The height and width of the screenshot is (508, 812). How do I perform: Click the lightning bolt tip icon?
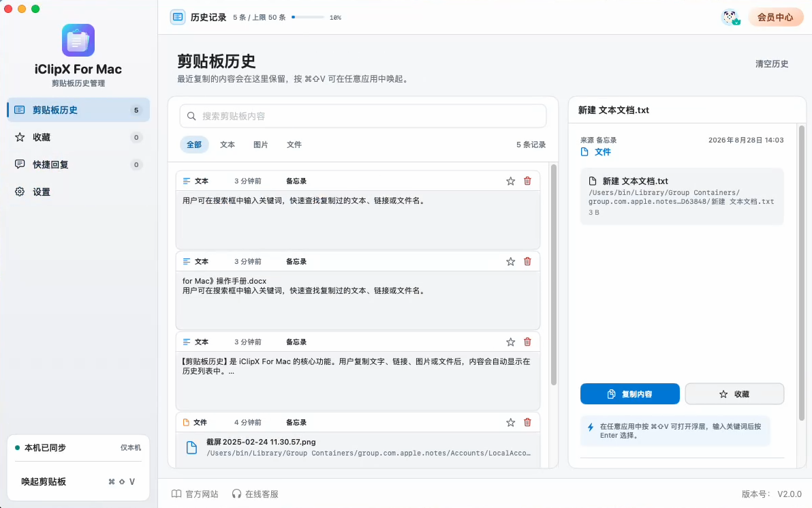pos(591,427)
